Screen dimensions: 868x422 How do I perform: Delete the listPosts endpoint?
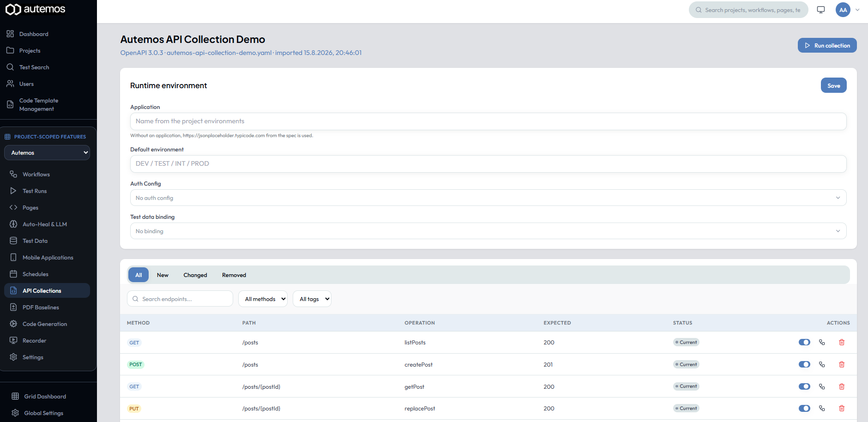pos(842,342)
